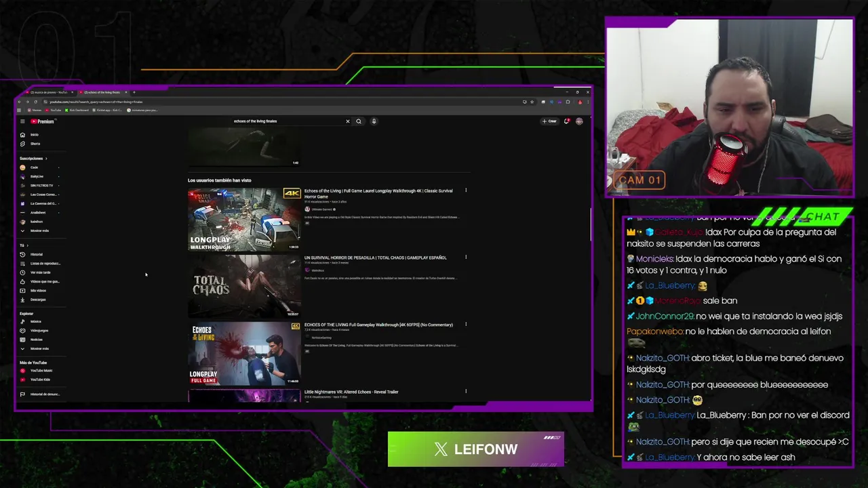This screenshot has height=488, width=868.
Task: Open options for Little Nightmares VR trailer
Action: pyautogui.click(x=466, y=391)
